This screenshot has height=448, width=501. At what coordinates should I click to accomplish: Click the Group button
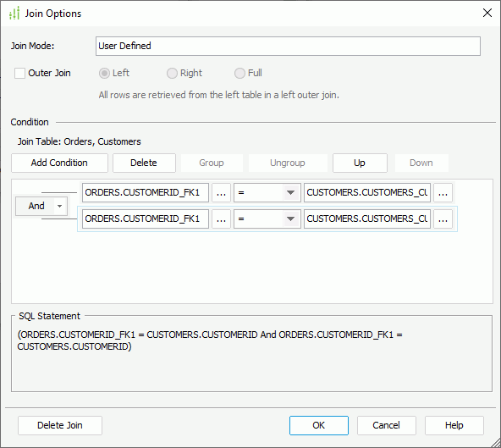tap(212, 163)
